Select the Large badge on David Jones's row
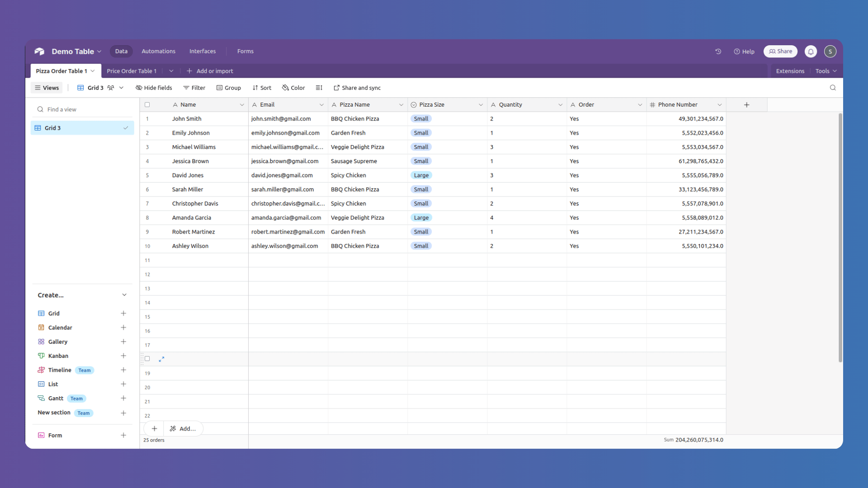The image size is (868, 488). click(421, 175)
